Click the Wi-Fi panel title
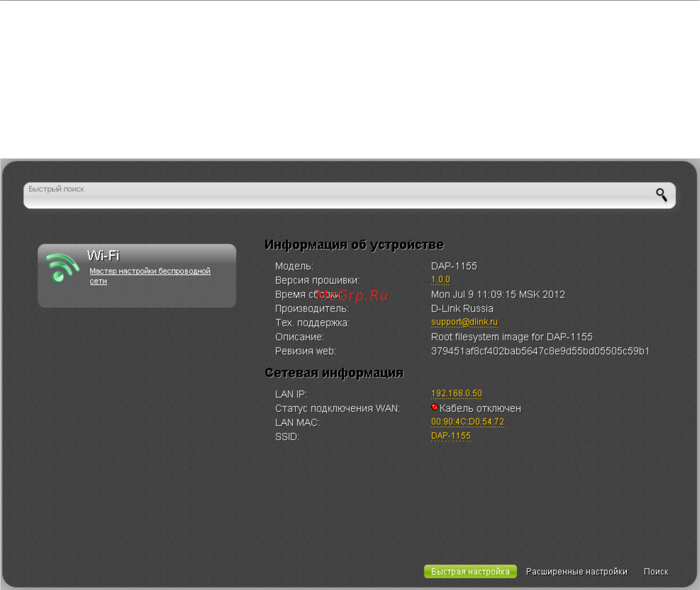This screenshot has height=590, width=700. click(x=103, y=256)
